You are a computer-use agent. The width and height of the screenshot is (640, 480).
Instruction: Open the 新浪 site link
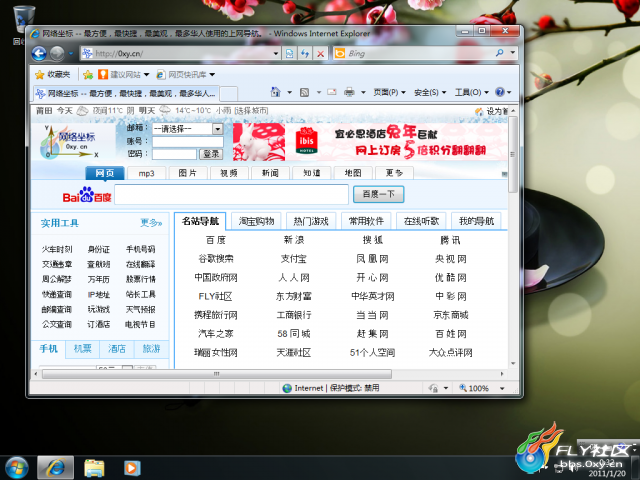[x=294, y=240]
